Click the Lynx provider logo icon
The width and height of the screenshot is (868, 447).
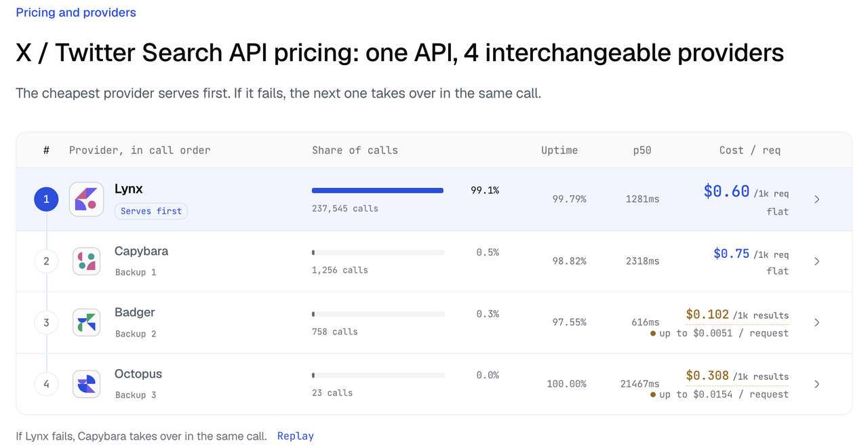click(x=86, y=199)
